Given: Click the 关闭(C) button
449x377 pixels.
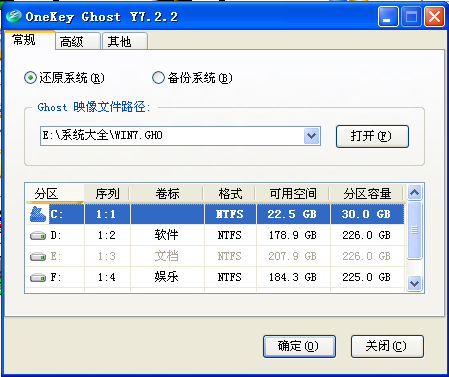Looking at the screenshot, I should tap(387, 346).
